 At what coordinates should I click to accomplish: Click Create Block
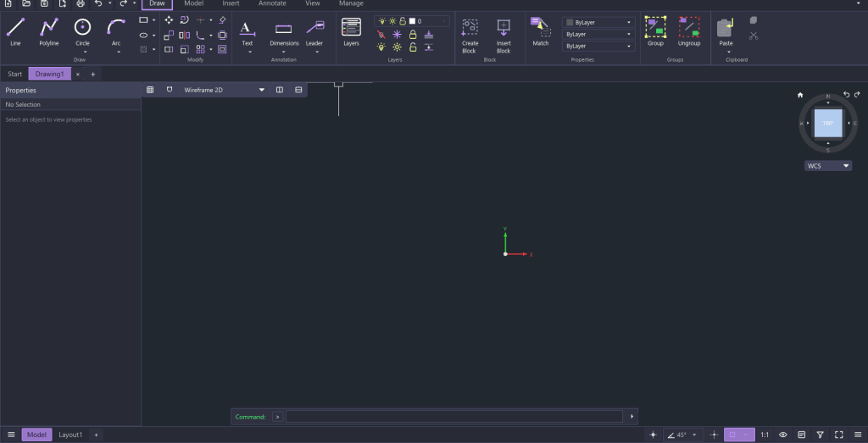[x=470, y=36]
